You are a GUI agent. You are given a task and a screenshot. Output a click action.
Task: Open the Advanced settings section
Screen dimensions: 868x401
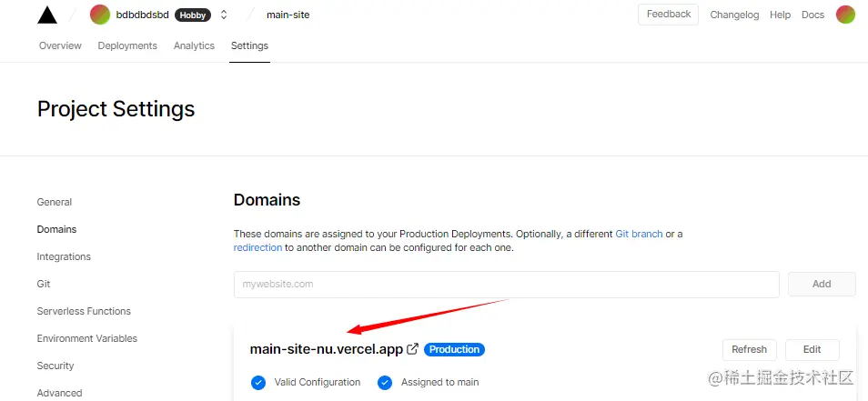(x=59, y=393)
